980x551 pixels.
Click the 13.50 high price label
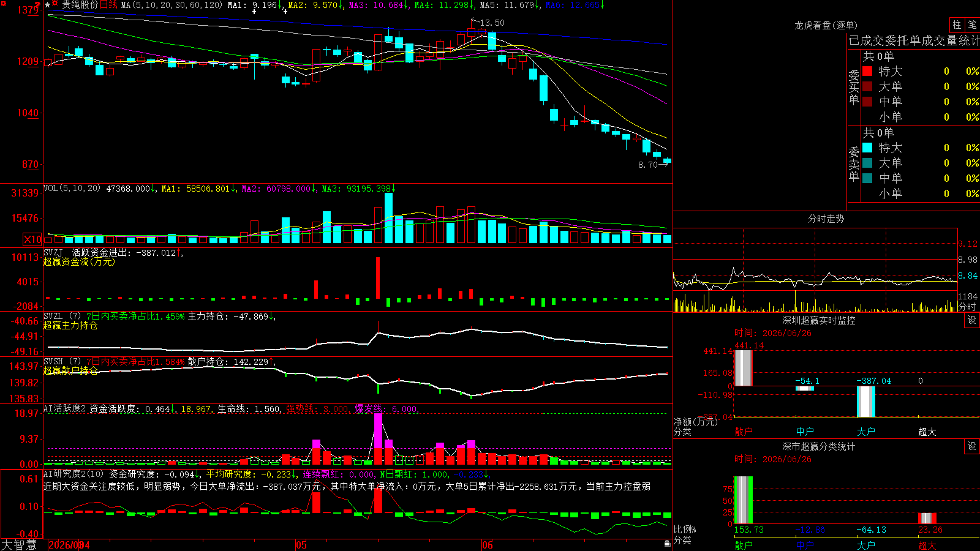click(492, 23)
